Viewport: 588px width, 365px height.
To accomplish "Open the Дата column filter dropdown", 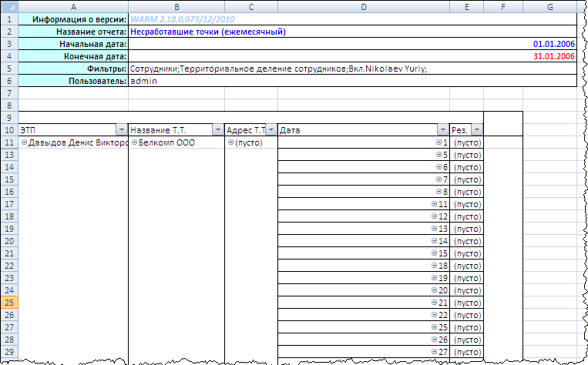I will pos(442,130).
